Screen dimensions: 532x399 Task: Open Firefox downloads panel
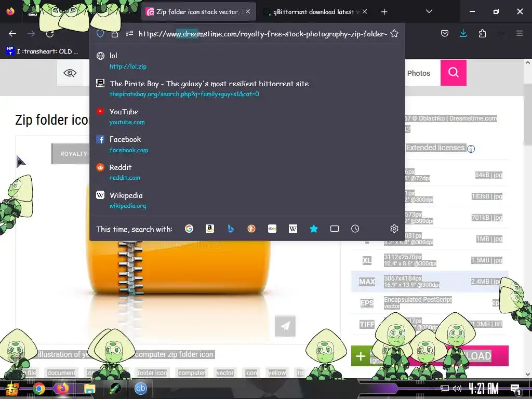(463, 33)
